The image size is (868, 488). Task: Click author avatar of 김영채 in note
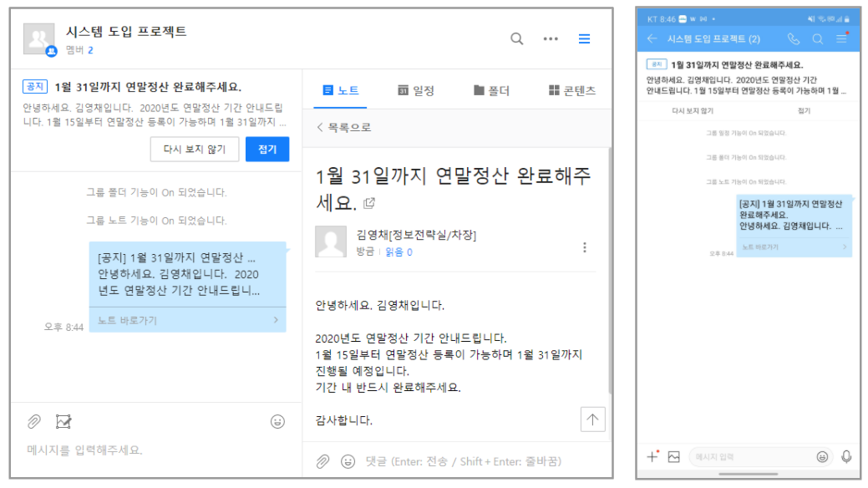point(331,241)
